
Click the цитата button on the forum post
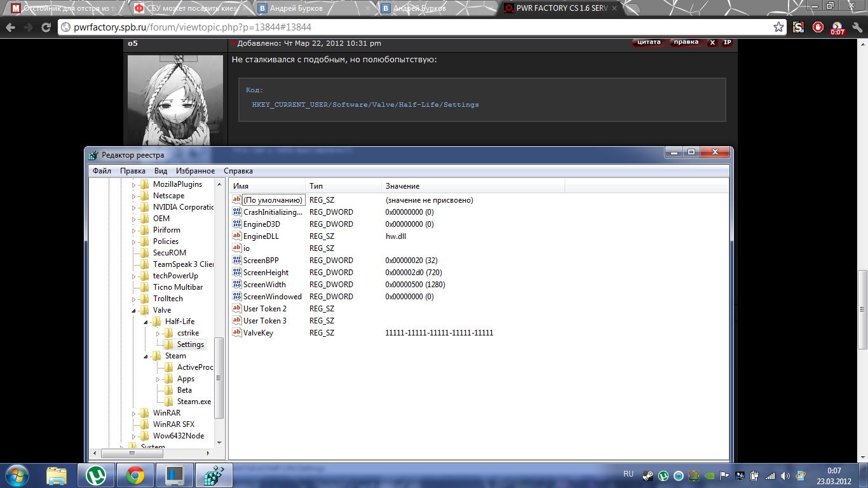[649, 43]
